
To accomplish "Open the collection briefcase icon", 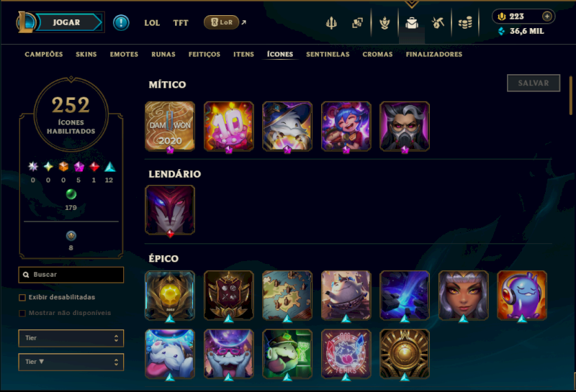I will [411, 23].
